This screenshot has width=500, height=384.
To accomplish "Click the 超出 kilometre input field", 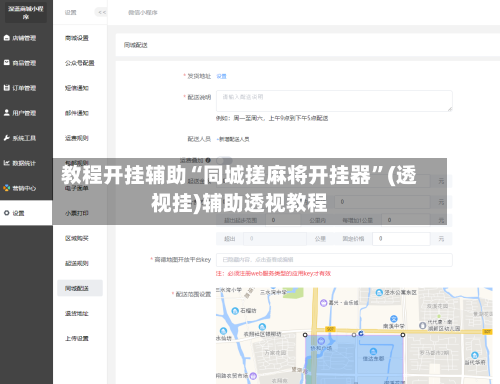I will (x=275, y=239).
